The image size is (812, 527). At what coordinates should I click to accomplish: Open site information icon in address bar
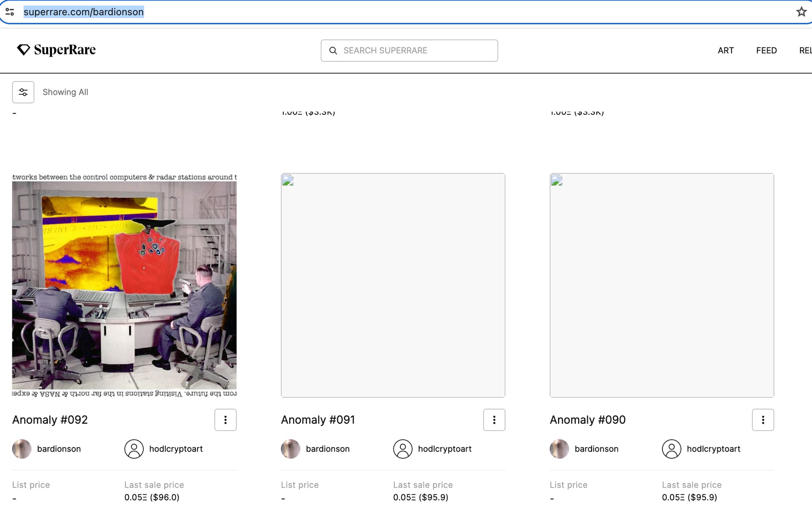coord(10,12)
